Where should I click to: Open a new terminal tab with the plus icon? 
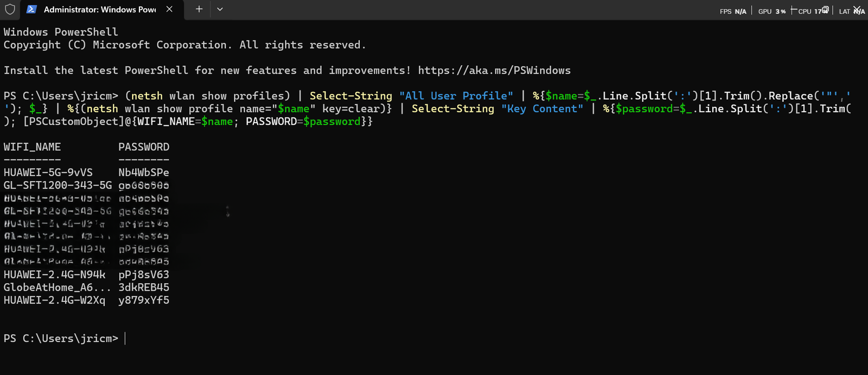point(199,9)
